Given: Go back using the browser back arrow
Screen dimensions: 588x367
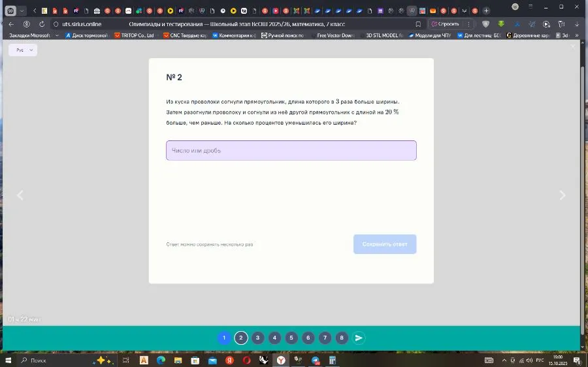Looking at the screenshot, I should pos(11,24).
